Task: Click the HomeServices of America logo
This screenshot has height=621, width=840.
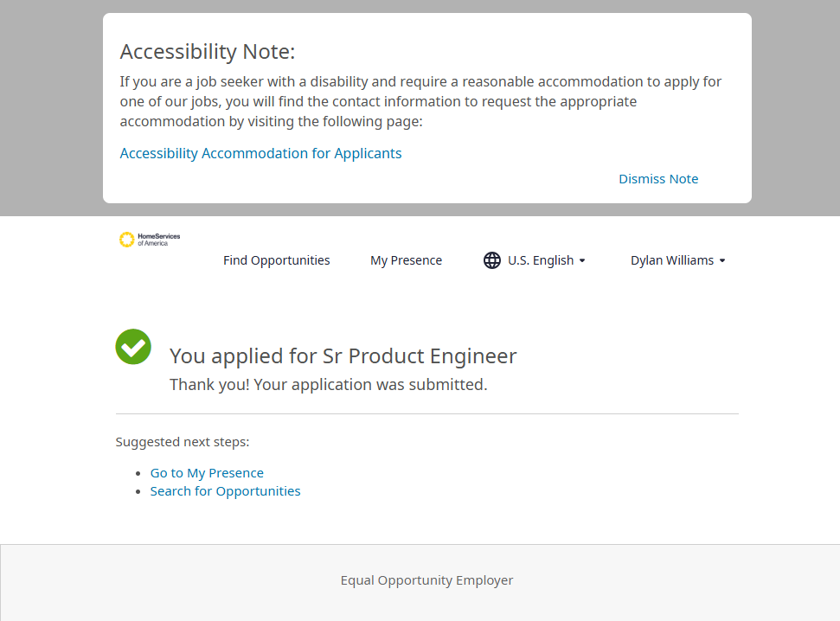Action: point(149,240)
